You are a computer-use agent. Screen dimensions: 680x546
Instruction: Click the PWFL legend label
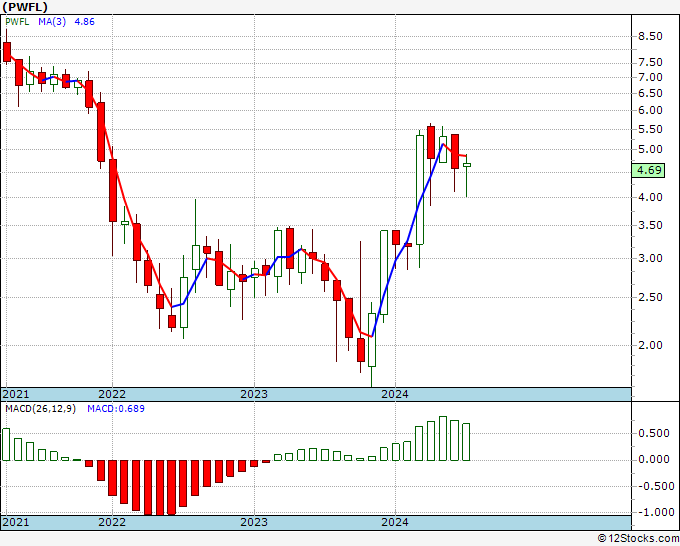click(x=17, y=22)
